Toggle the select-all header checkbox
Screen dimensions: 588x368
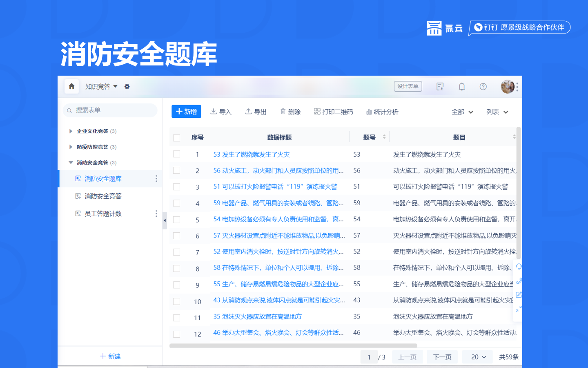point(176,138)
